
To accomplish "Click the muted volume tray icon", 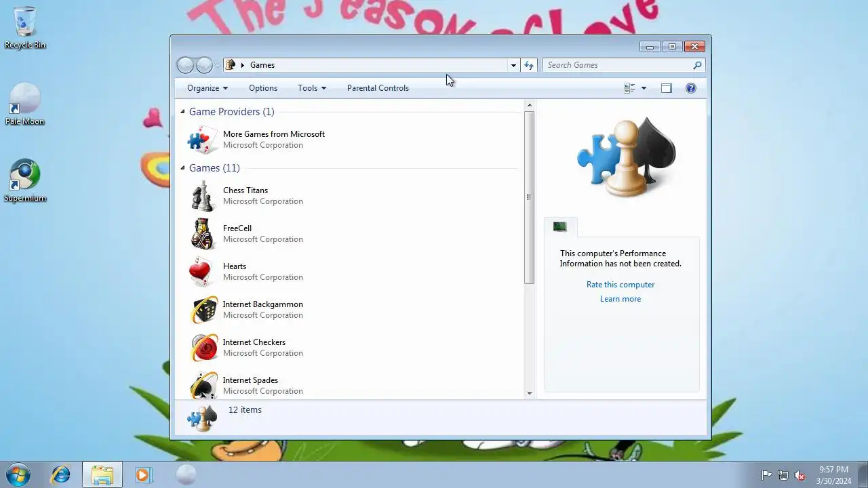I will tap(800, 475).
